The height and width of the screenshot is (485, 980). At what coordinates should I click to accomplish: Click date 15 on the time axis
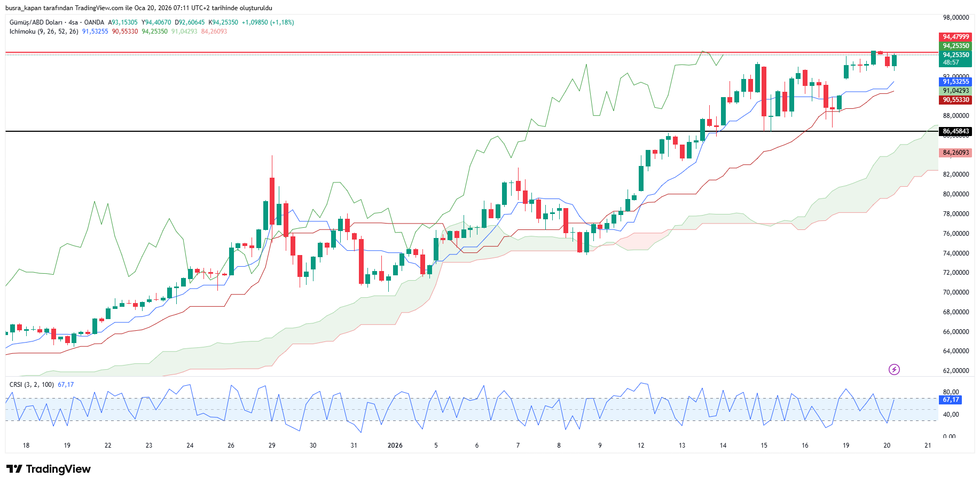[764, 446]
